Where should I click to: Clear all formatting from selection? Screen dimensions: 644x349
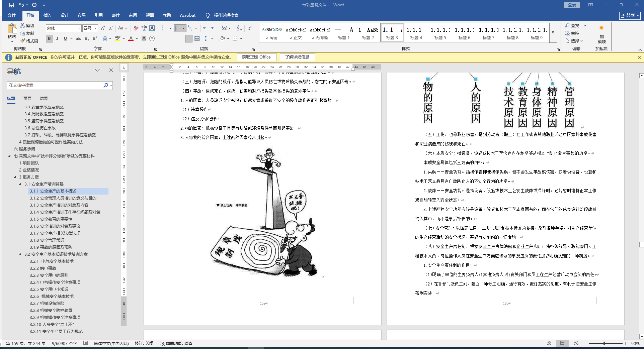click(136, 28)
